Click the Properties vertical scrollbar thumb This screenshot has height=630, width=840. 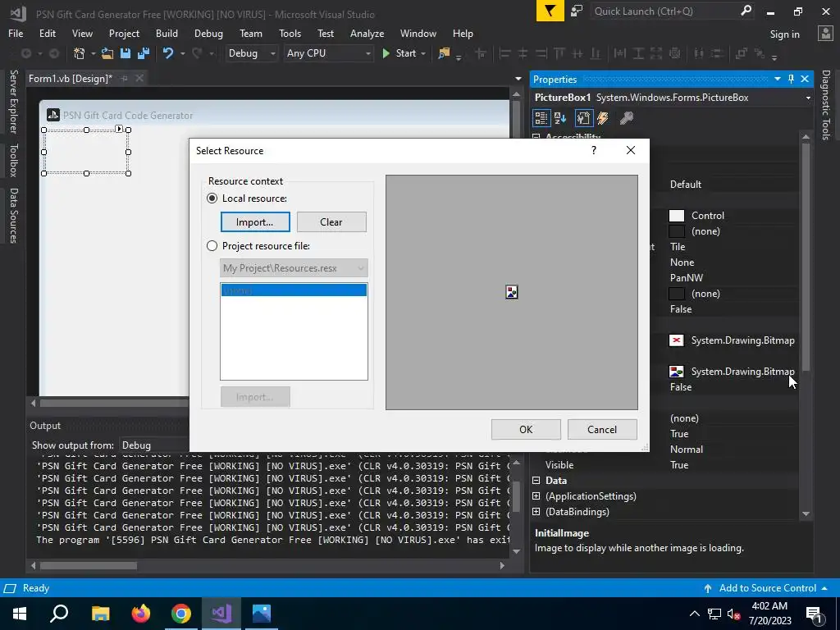click(x=806, y=257)
